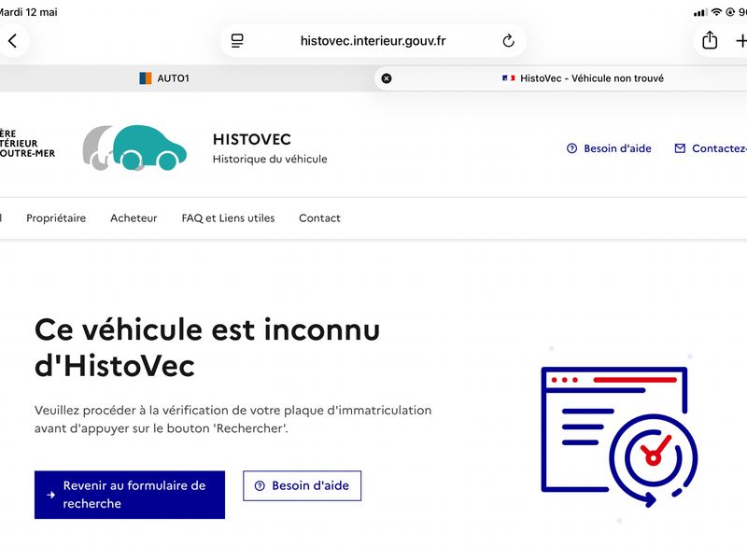Reload the page with the refresh icon
This screenshot has height=560, width=747.
pyautogui.click(x=508, y=41)
